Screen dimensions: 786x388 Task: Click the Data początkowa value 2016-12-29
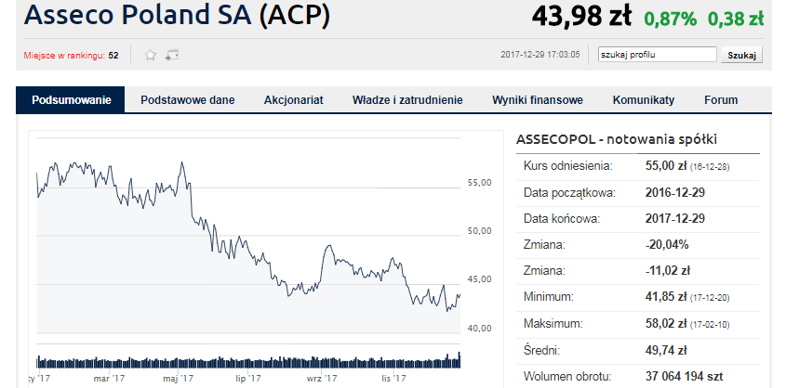[675, 192]
